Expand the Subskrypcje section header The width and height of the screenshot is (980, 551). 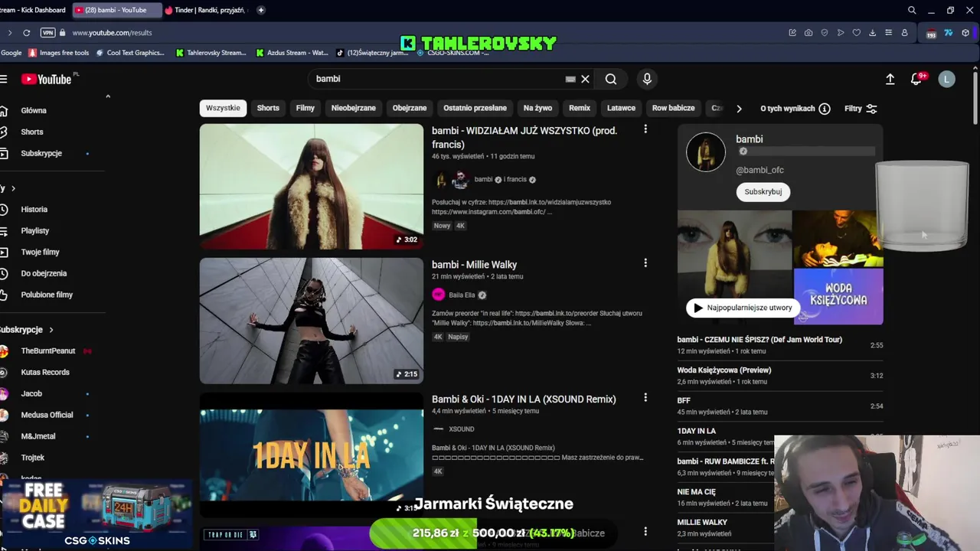[27, 330]
